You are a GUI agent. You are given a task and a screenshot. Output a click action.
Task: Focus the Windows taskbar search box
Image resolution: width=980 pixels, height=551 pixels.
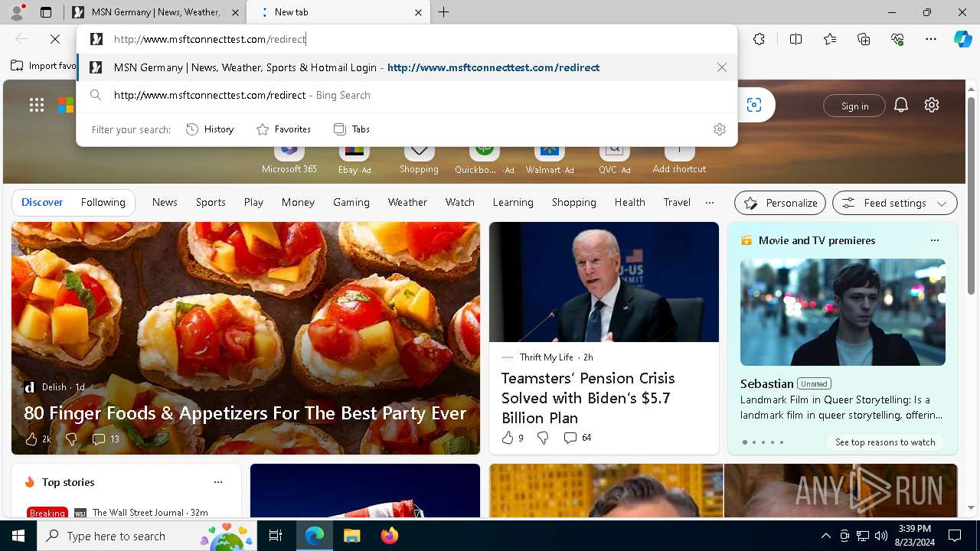[x=147, y=536]
